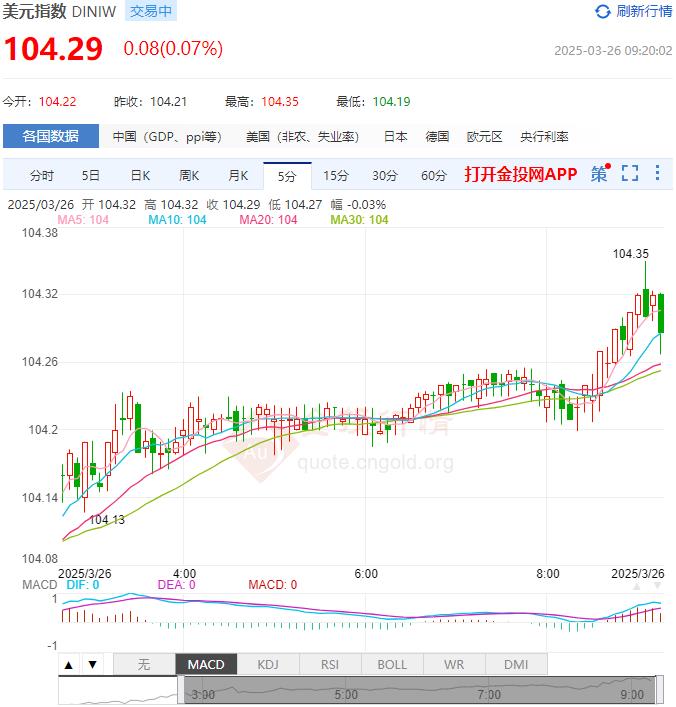This screenshot has width=676, height=707.
Task: Switch to the 日K chart tab
Action: pos(140,176)
